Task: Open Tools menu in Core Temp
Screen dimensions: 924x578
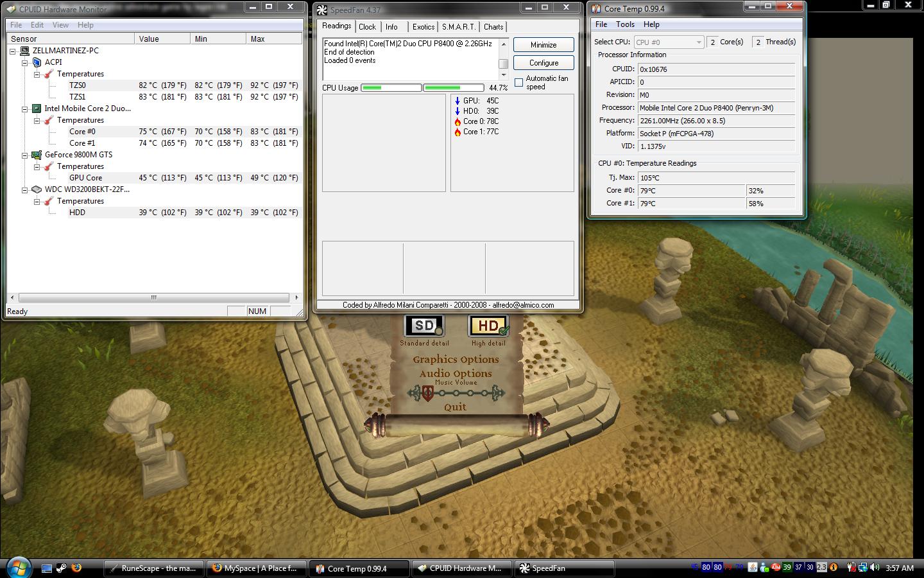Action: (x=625, y=24)
